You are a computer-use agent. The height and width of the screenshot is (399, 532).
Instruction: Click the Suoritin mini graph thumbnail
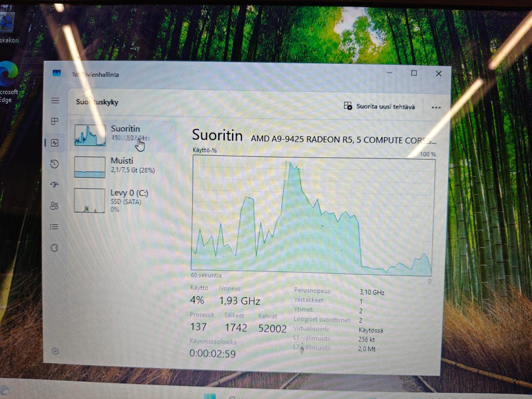tap(90, 135)
